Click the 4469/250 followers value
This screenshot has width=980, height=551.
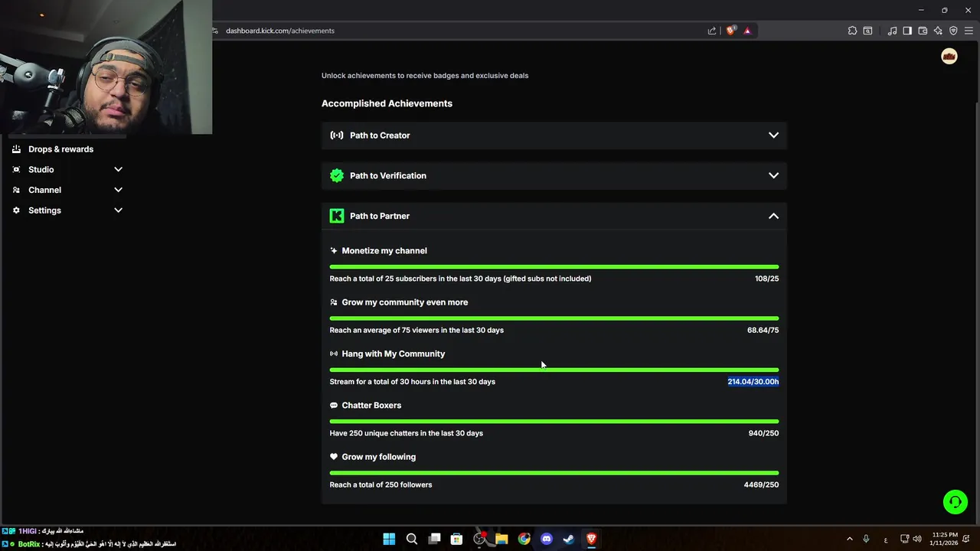click(x=761, y=484)
